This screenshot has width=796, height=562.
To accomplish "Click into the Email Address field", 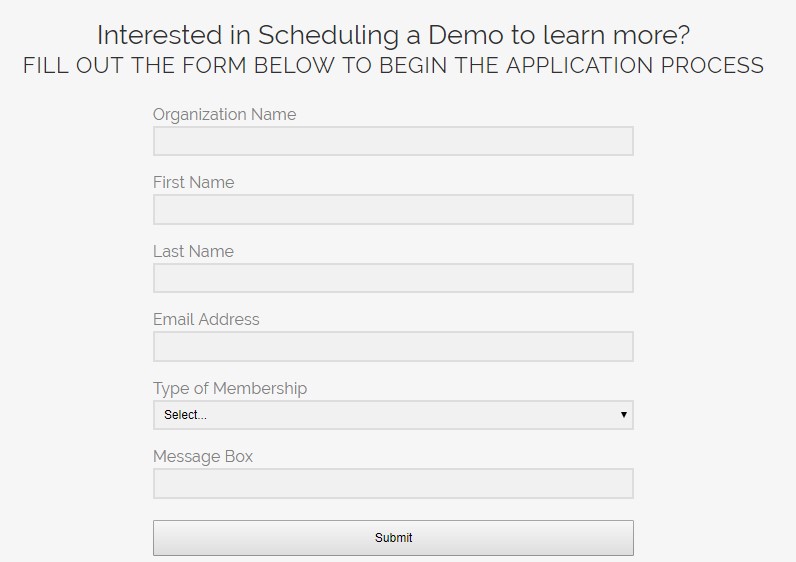I will tap(393, 347).
